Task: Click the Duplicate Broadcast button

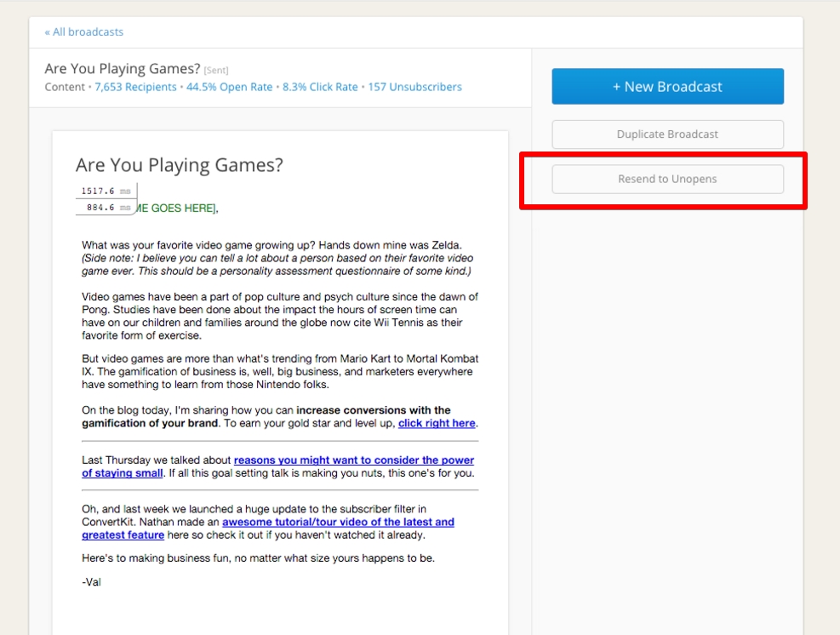Action: coord(667,134)
